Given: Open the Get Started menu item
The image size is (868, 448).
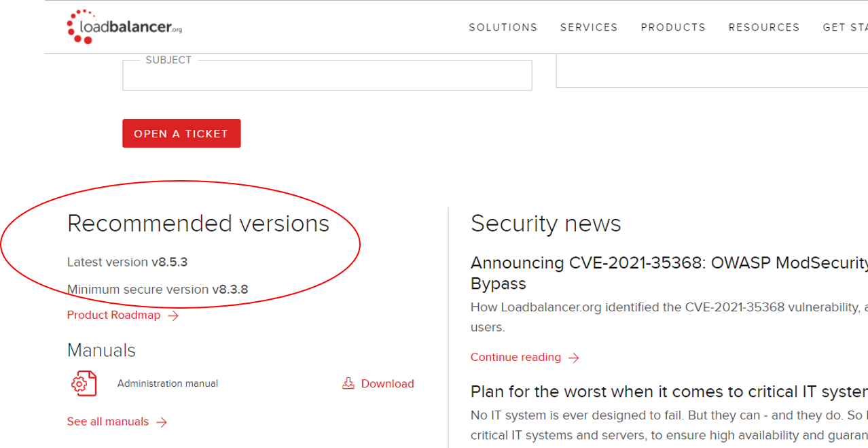Looking at the screenshot, I should [845, 28].
